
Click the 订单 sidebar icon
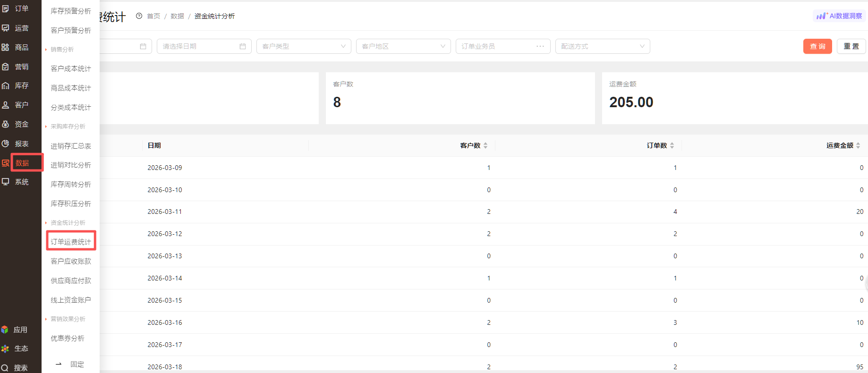pos(6,8)
